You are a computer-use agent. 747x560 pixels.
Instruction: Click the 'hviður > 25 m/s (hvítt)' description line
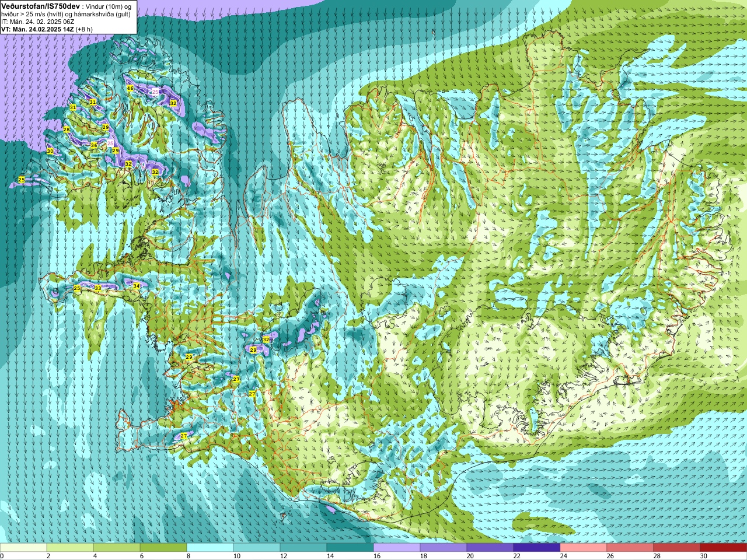point(66,14)
